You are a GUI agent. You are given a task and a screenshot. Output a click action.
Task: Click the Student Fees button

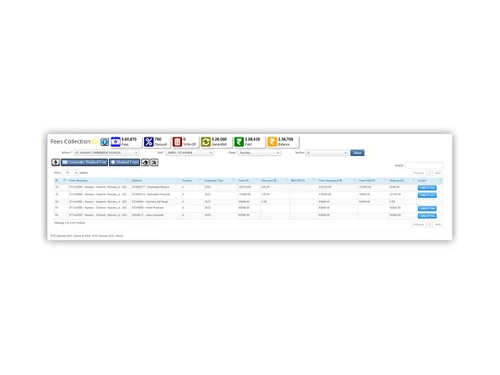click(x=124, y=162)
